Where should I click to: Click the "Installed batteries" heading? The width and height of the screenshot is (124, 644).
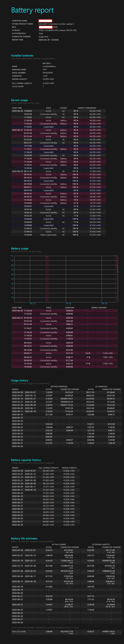22,56
